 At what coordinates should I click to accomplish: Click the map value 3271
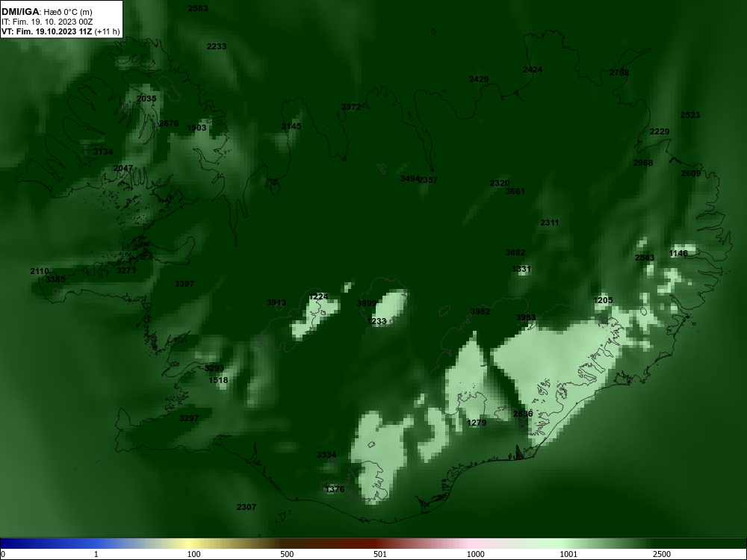point(127,270)
